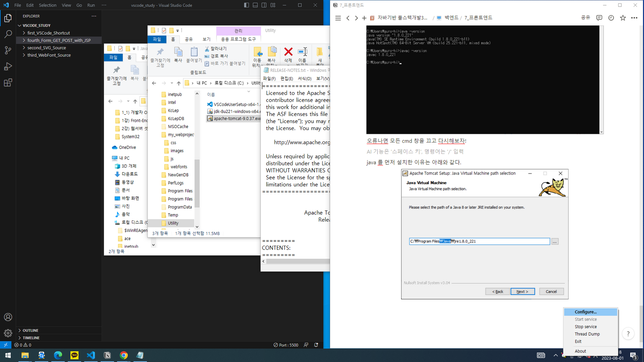Open the VS Code Accounts menu
Screen dimensions: 644x362
pos(8,317)
